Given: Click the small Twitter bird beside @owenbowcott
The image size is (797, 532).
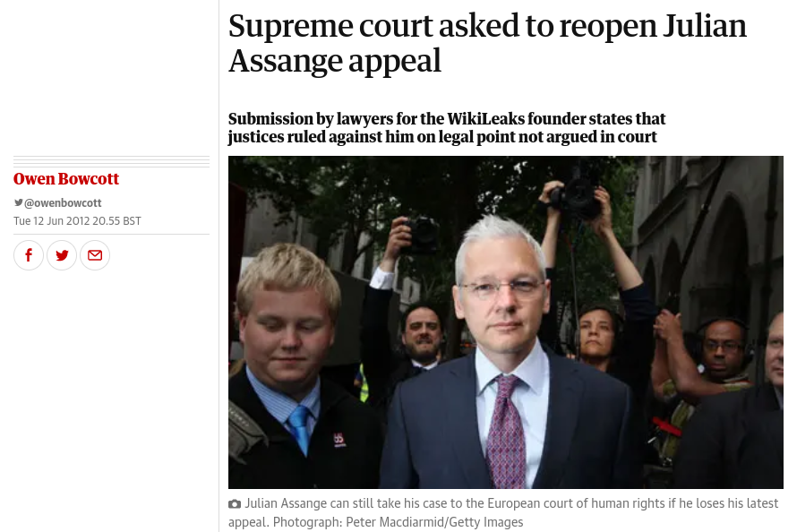Looking at the screenshot, I should [x=18, y=202].
